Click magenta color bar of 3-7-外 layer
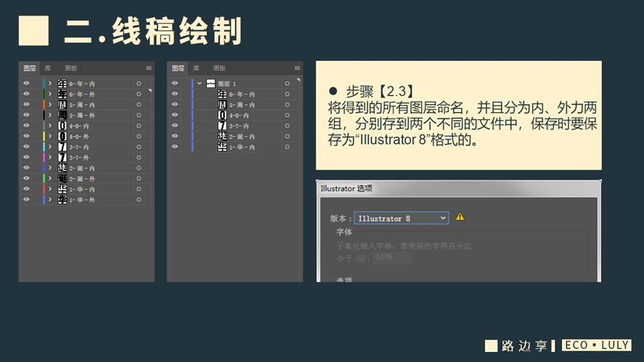 point(44,157)
